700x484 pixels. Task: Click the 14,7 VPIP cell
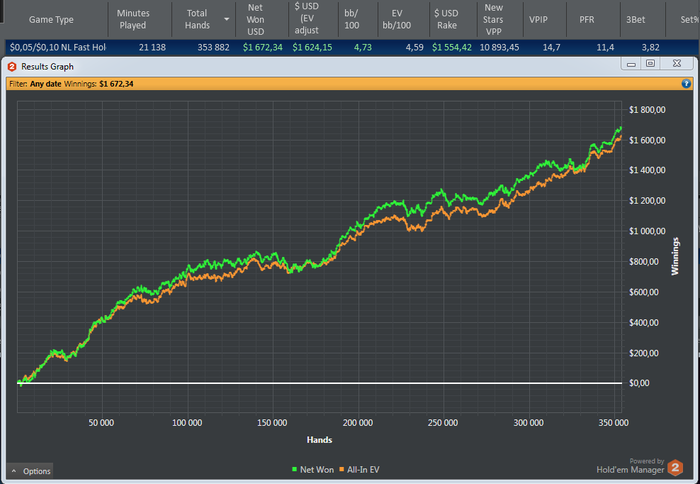click(551, 47)
